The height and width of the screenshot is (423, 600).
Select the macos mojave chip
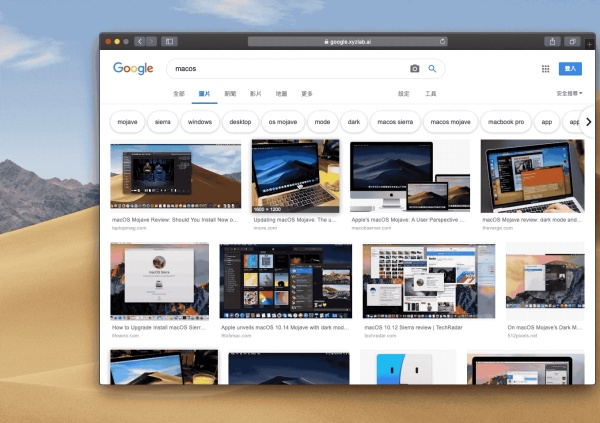coord(450,122)
